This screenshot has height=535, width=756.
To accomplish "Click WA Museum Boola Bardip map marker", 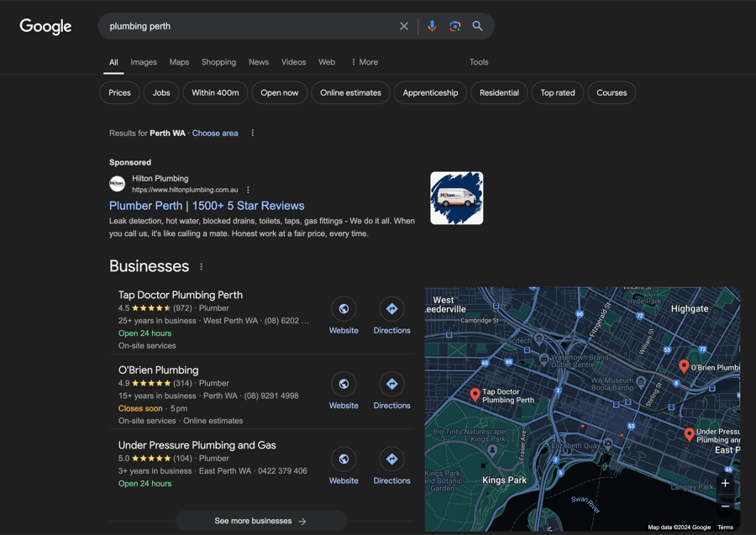I will click(641, 382).
